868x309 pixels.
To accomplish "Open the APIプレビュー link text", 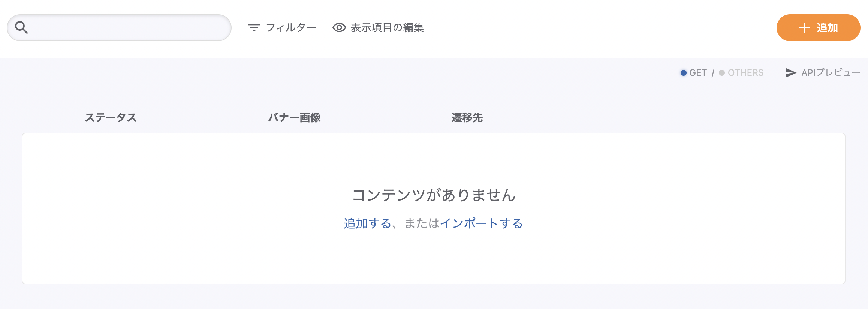I will click(831, 72).
